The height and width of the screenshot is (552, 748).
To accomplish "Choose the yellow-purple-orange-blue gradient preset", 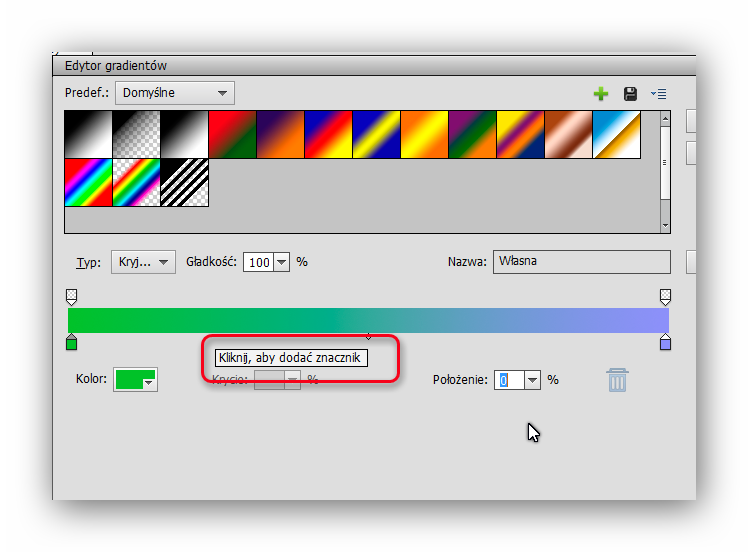I will click(520, 135).
